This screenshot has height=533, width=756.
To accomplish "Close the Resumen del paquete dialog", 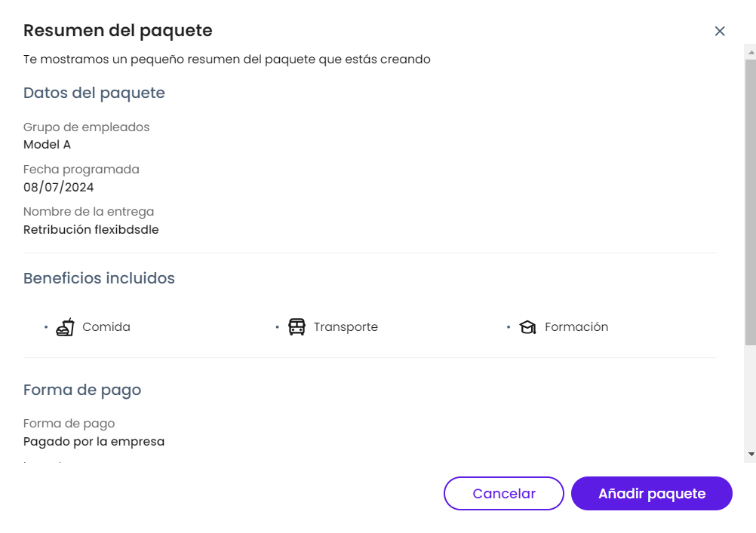I will pyautogui.click(x=720, y=31).
